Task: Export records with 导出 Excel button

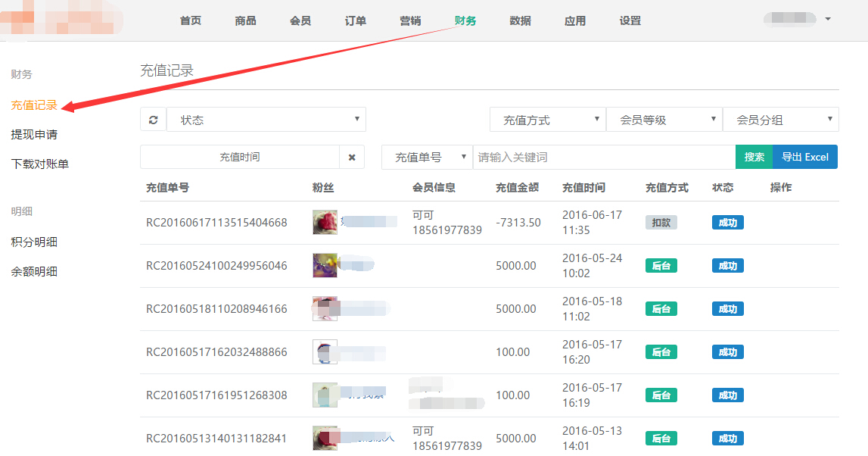Action: tap(805, 158)
